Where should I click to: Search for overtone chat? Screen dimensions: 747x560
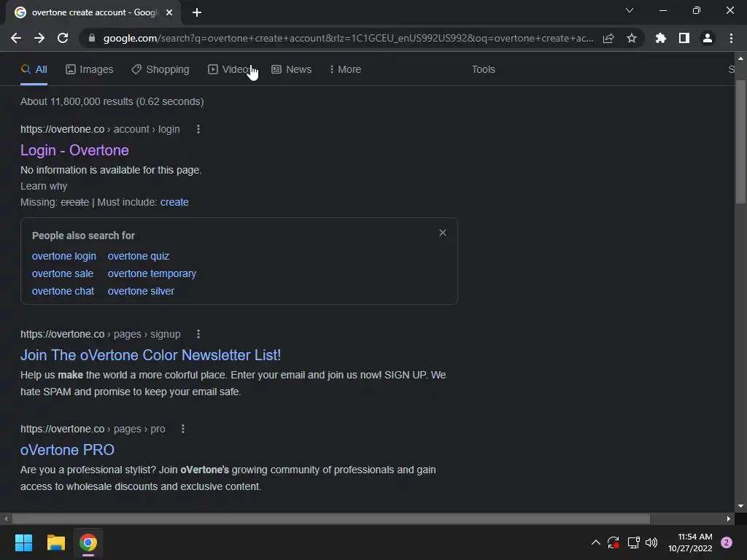point(63,291)
